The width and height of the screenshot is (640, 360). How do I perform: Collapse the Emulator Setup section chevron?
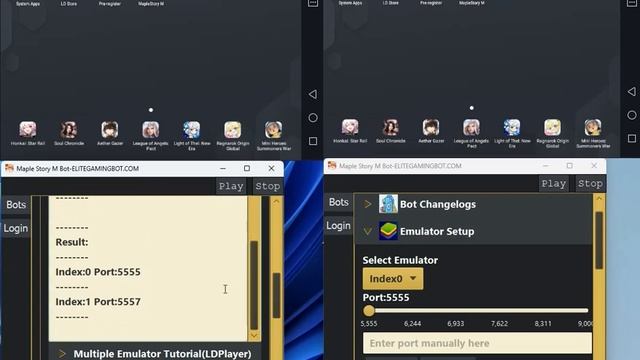pos(367,231)
